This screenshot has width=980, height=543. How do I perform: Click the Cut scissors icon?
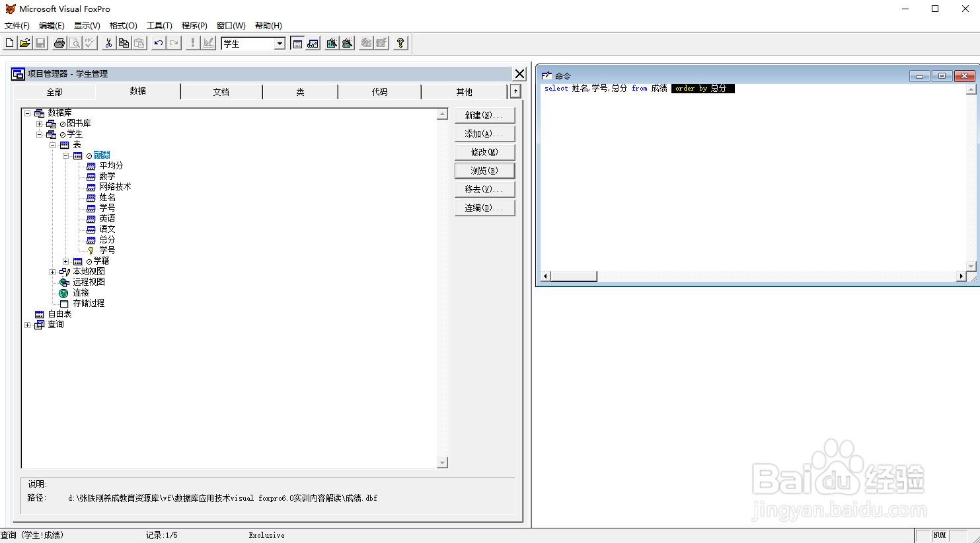[x=109, y=43]
